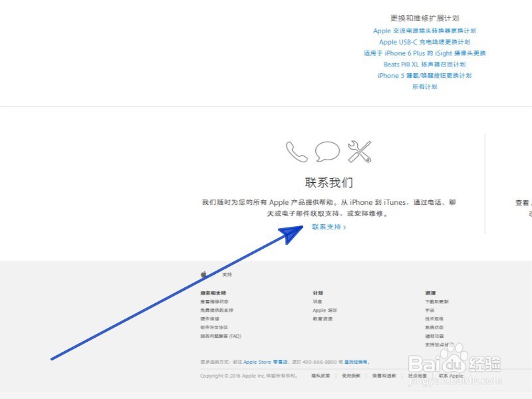Open the iPhone 6 Plus iSight 摄像头更换 link

pyautogui.click(x=424, y=53)
